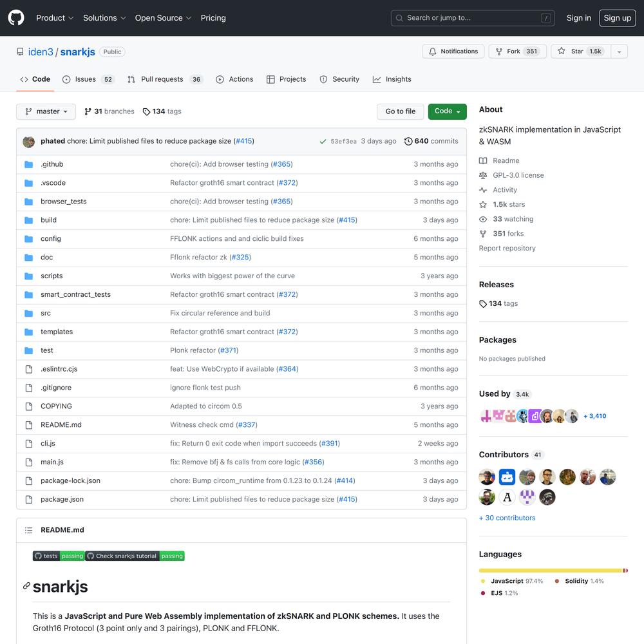The height and width of the screenshot is (644, 644).
Task: Click the browser_tests folder icon
Action: tap(29, 202)
